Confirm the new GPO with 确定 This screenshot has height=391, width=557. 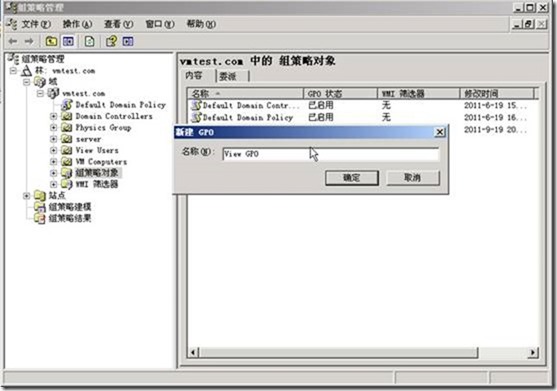[352, 178]
